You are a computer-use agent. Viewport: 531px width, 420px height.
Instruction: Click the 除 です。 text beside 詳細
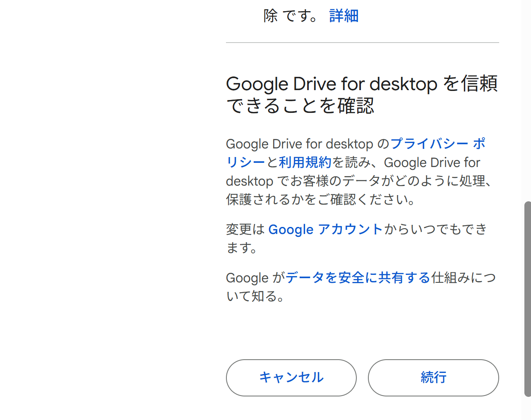tap(291, 16)
